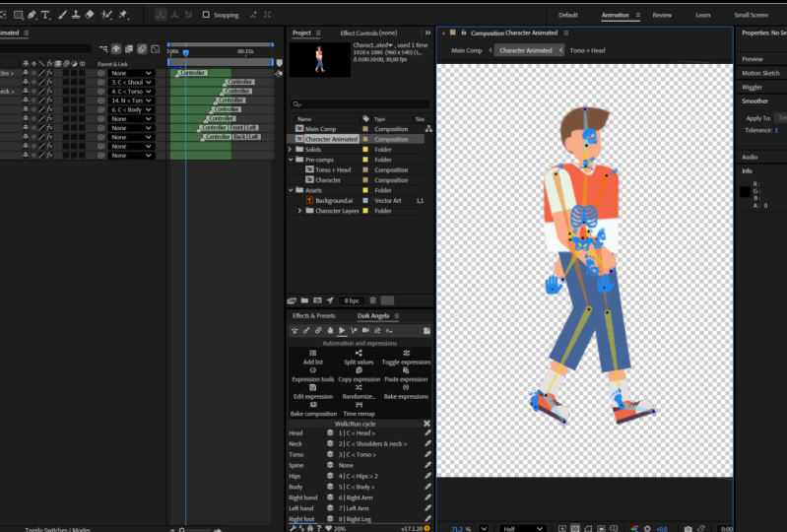The image size is (787, 532).
Task: Expand the Solids folder in Project
Action: tap(291, 149)
